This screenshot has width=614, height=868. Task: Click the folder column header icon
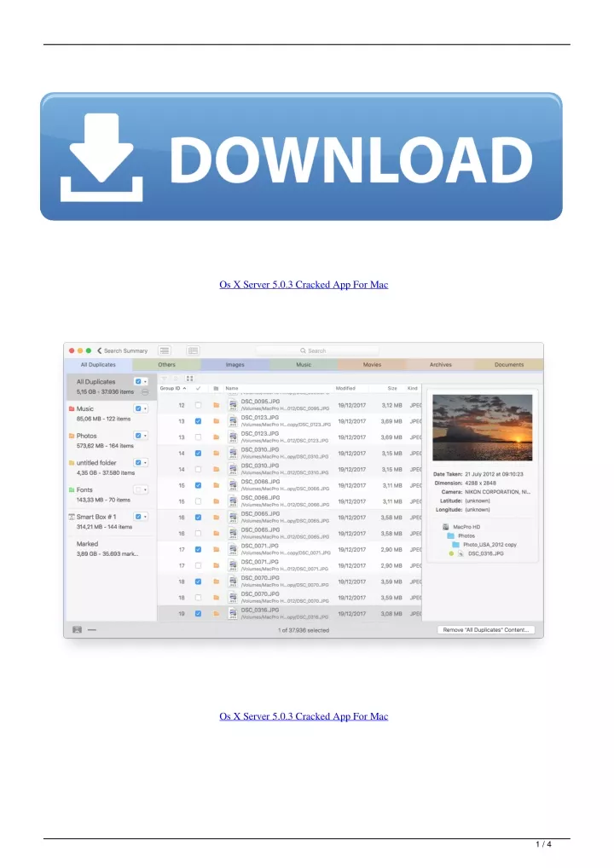pos(216,389)
